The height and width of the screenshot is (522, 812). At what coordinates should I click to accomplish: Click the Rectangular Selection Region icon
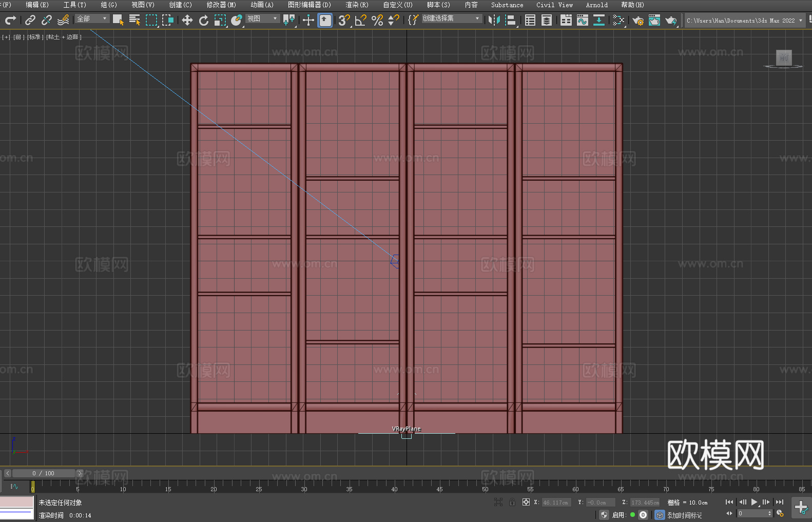coord(151,20)
